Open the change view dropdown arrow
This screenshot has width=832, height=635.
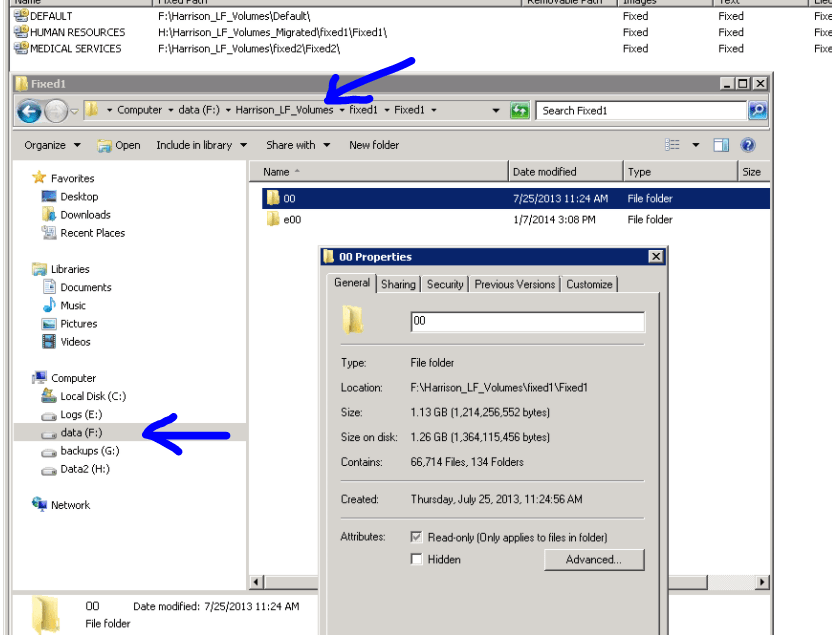pyautogui.click(x=696, y=144)
